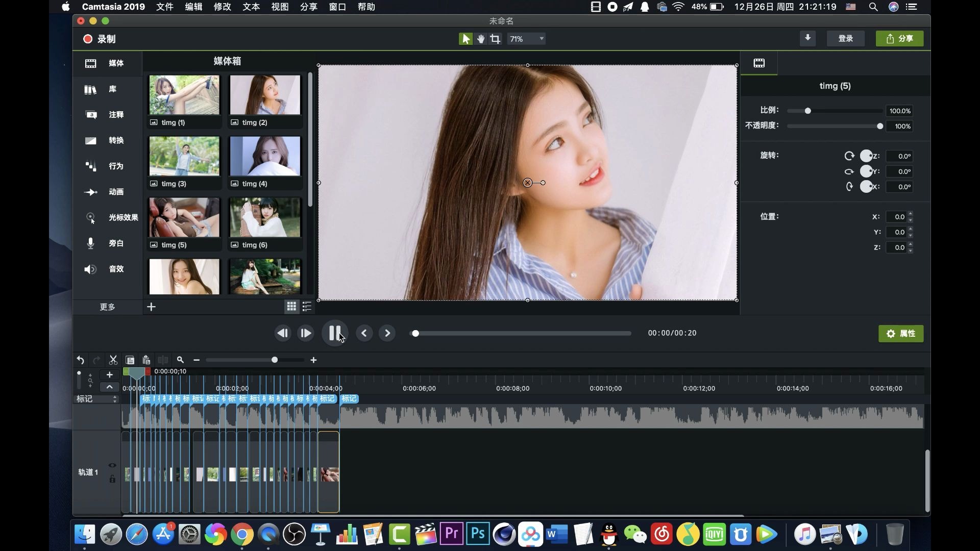The width and height of the screenshot is (980, 551).
Task: Open Finder from the dock
Action: (x=84, y=535)
